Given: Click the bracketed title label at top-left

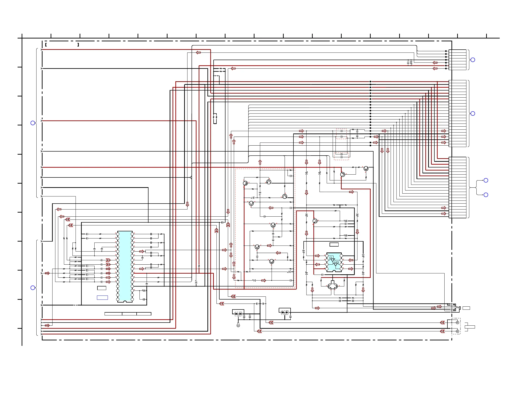Looking at the screenshot, I should tap(62, 45).
